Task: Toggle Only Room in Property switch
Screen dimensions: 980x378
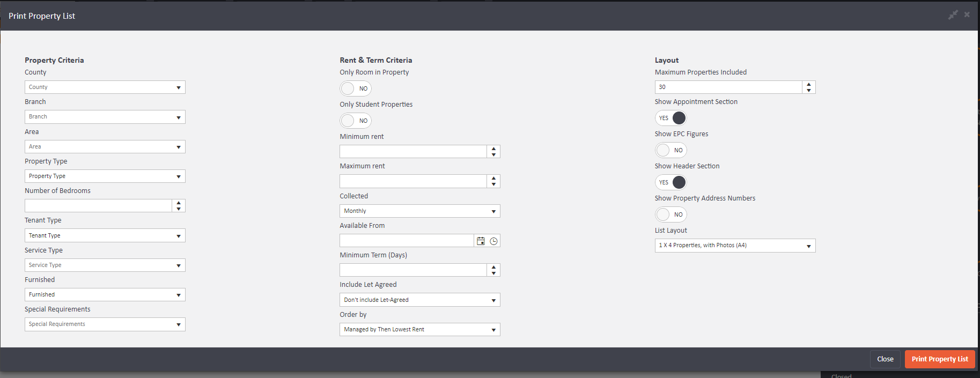Action: pyautogui.click(x=355, y=88)
